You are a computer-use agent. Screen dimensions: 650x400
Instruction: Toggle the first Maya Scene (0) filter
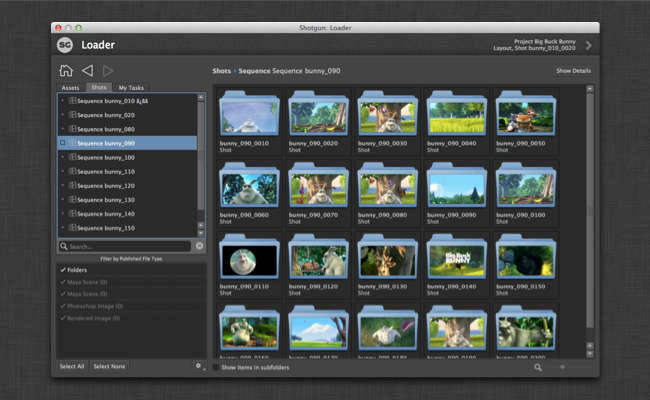coord(63,282)
